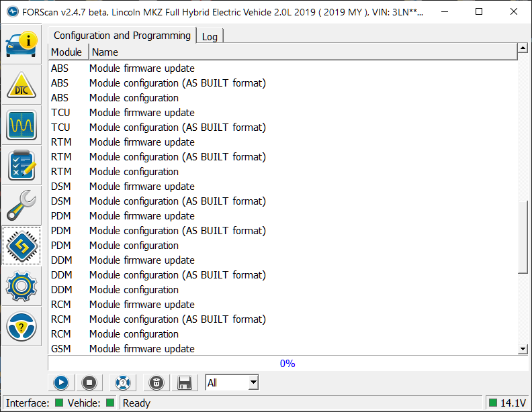Select ABS Module firmware update row

[283, 68]
